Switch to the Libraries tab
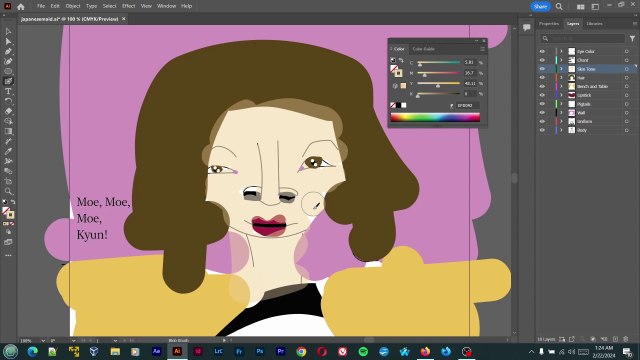 595,24
